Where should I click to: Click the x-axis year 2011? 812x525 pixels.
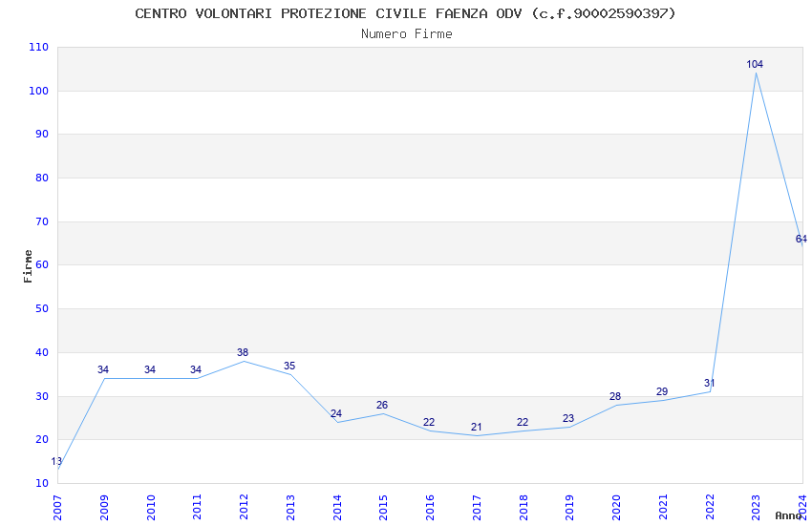pyautogui.click(x=197, y=508)
